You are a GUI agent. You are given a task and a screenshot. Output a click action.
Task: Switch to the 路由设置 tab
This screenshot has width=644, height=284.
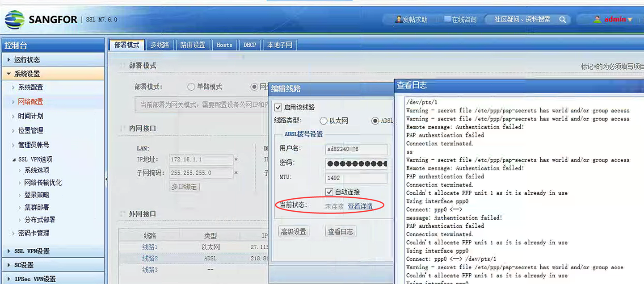[x=193, y=45]
